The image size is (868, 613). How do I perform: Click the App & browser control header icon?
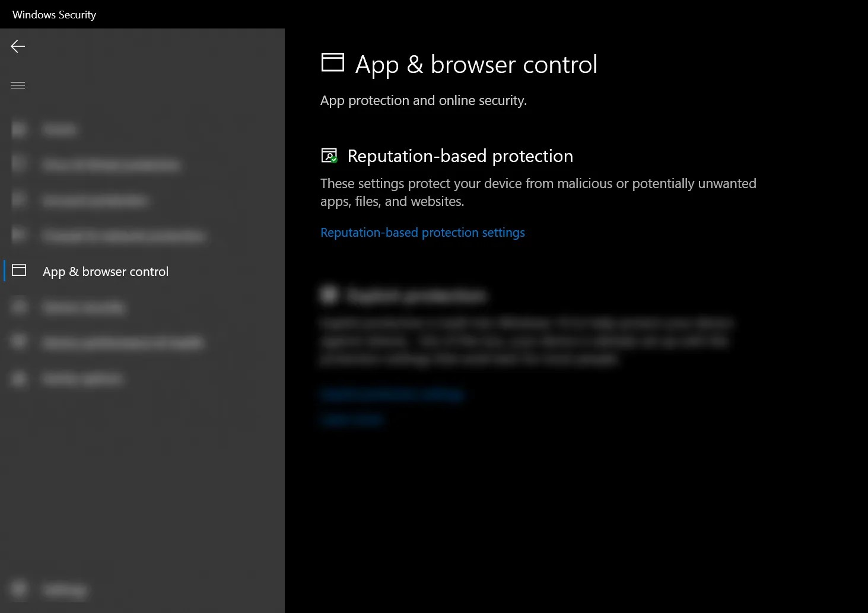click(332, 62)
